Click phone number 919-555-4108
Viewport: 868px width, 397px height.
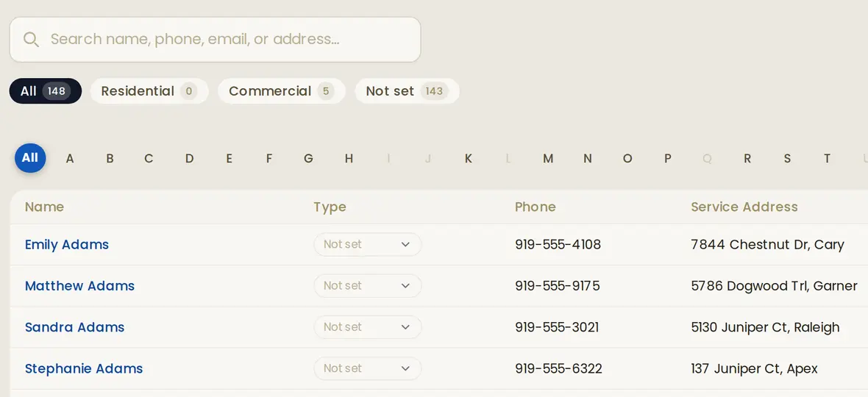558,244
